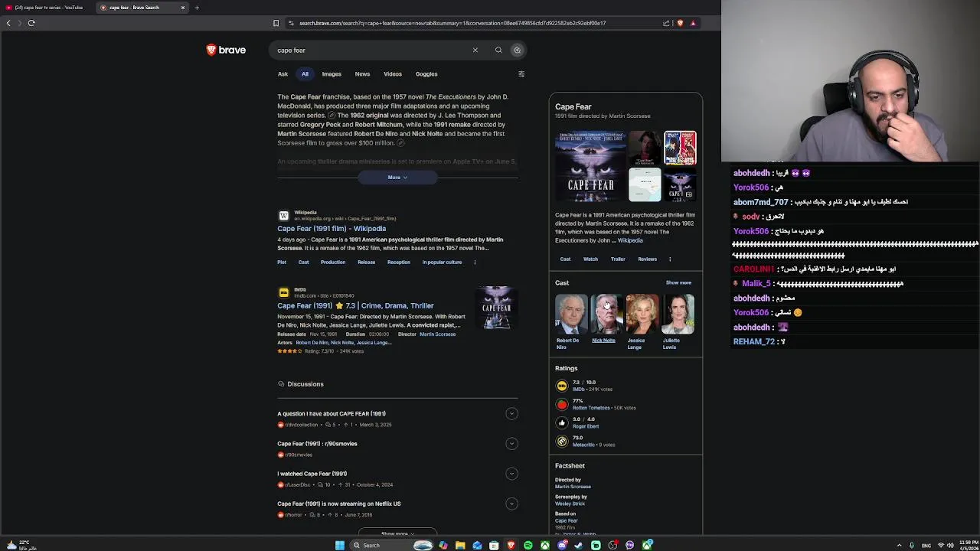The height and width of the screenshot is (551, 980).
Task: Open Brave Shields lion icon
Action: (x=680, y=23)
